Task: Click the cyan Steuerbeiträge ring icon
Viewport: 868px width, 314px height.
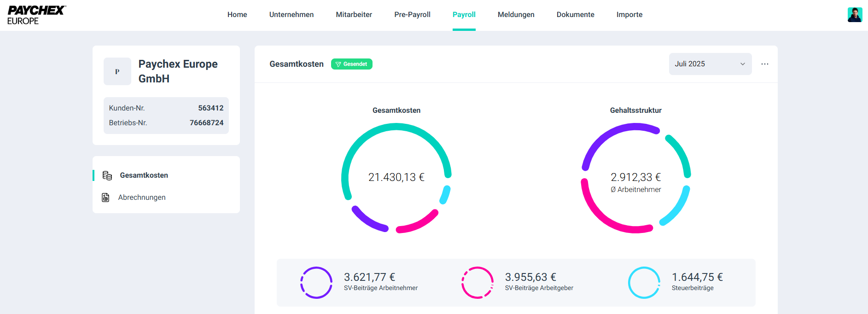Action: click(x=644, y=283)
